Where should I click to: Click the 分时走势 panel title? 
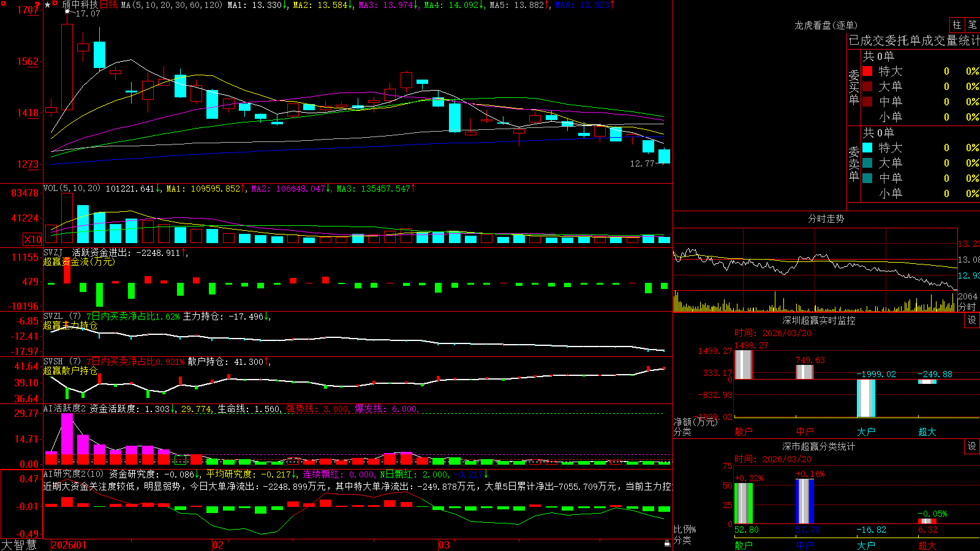click(826, 219)
